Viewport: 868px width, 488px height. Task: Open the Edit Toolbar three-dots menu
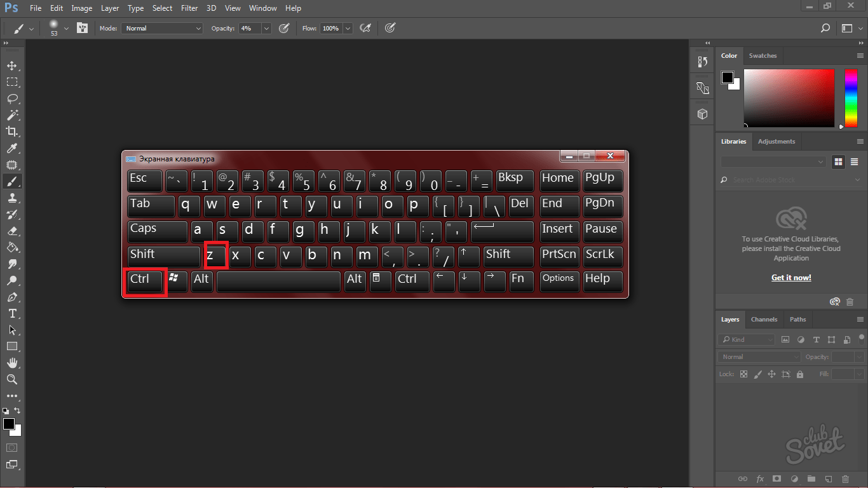pos(12,396)
